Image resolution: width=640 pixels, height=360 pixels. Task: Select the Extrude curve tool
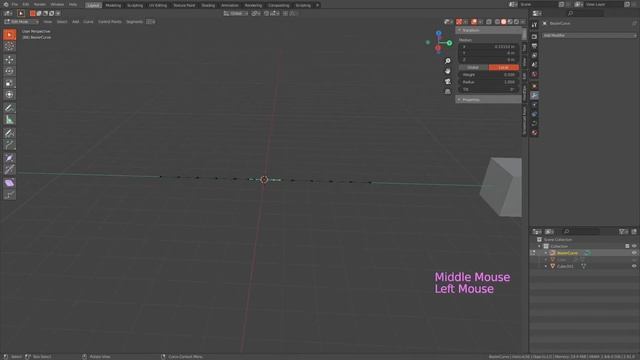pos(9,145)
